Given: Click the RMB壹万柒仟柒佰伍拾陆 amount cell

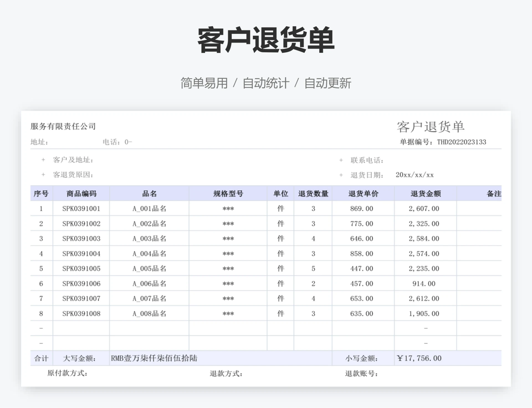Looking at the screenshot, I should pos(154,358).
